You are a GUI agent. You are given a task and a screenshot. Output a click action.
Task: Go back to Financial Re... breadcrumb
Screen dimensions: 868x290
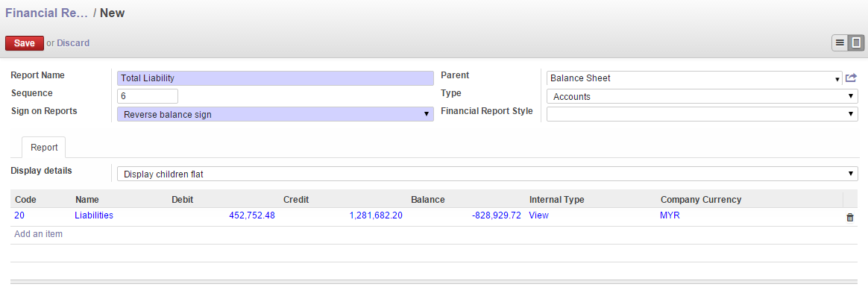[x=46, y=13]
